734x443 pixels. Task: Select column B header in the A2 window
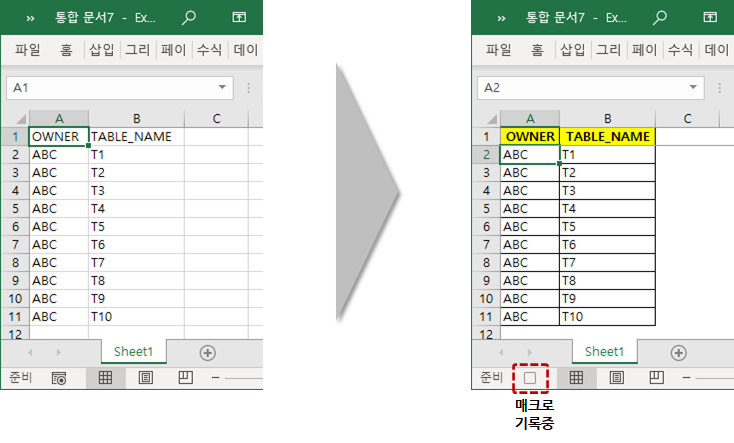coord(607,118)
